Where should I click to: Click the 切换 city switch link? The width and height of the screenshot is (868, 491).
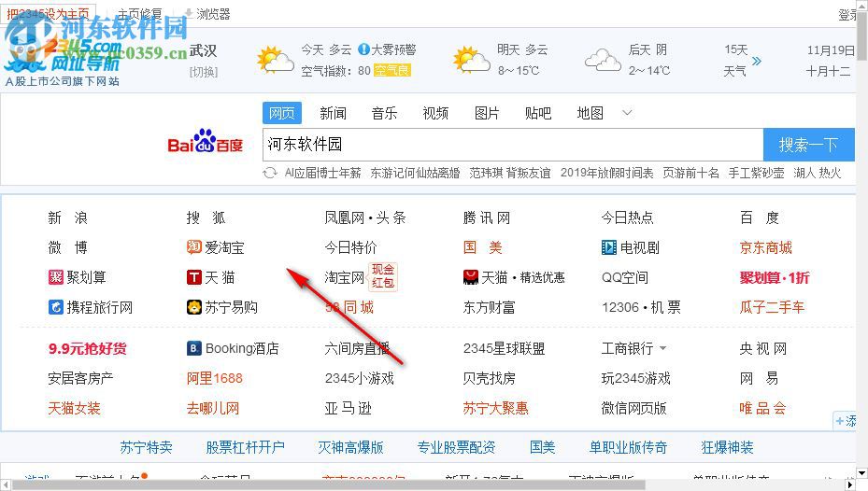click(203, 72)
